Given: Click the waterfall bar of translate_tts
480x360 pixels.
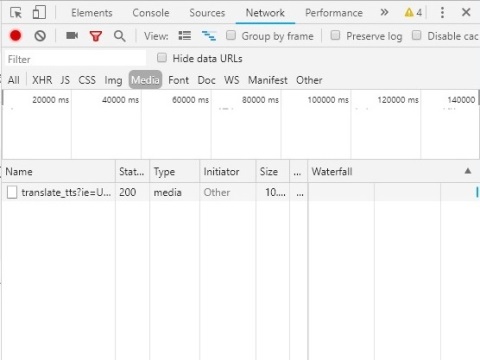Looking at the screenshot, I should [477, 192].
